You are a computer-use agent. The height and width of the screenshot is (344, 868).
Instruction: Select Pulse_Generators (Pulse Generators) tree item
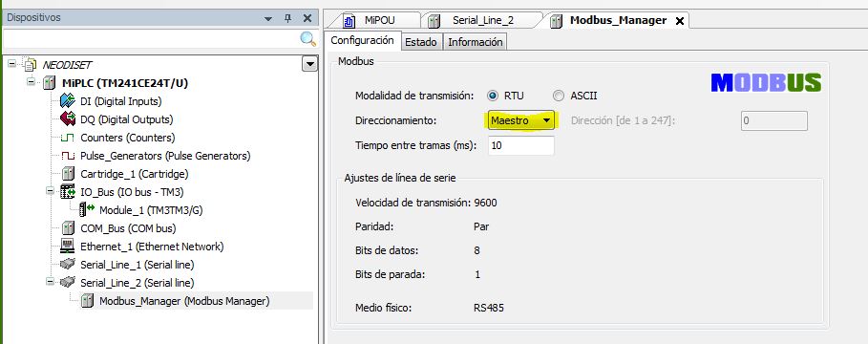[165, 156]
